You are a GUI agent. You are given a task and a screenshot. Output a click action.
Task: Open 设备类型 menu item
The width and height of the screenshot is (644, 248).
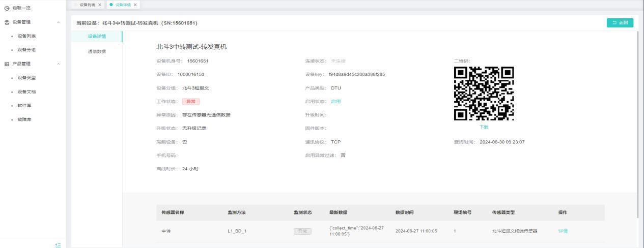(x=26, y=78)
